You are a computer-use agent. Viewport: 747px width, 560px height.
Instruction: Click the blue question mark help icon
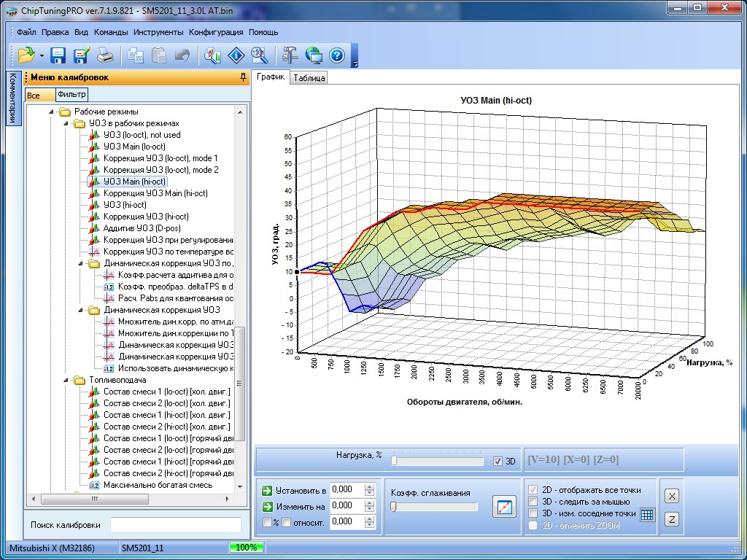336,55
